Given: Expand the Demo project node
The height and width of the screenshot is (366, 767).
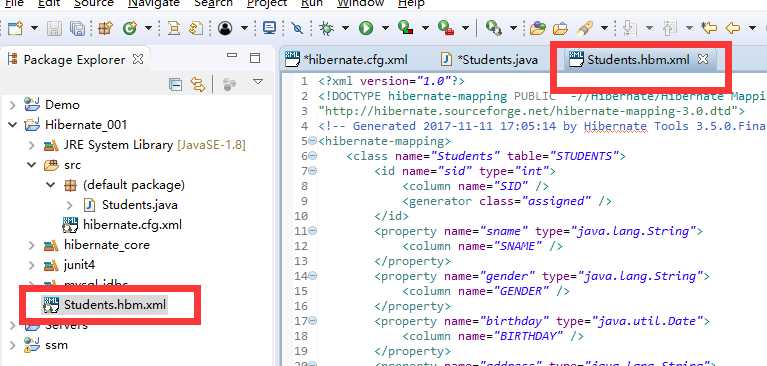Looking at the screenshot, I should click(13, 104).
